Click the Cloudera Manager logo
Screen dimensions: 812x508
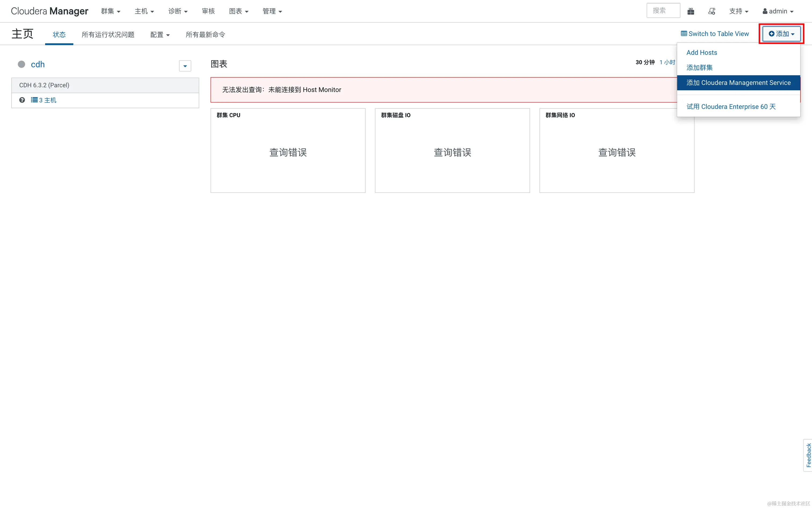49,11
